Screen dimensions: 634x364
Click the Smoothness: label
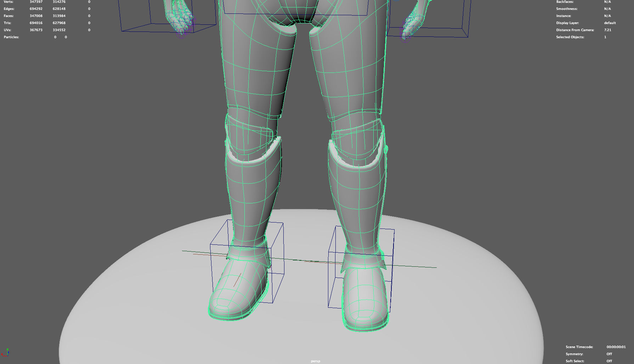click(567, 9)
